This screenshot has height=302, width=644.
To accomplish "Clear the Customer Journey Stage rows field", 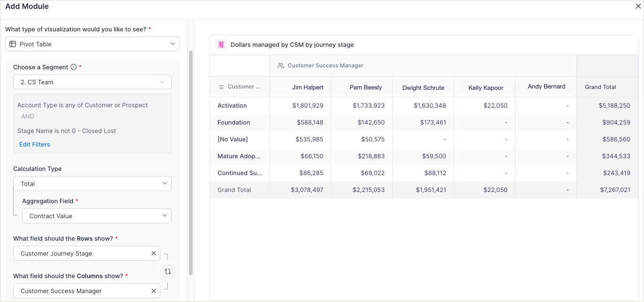I will coord(154,253).
